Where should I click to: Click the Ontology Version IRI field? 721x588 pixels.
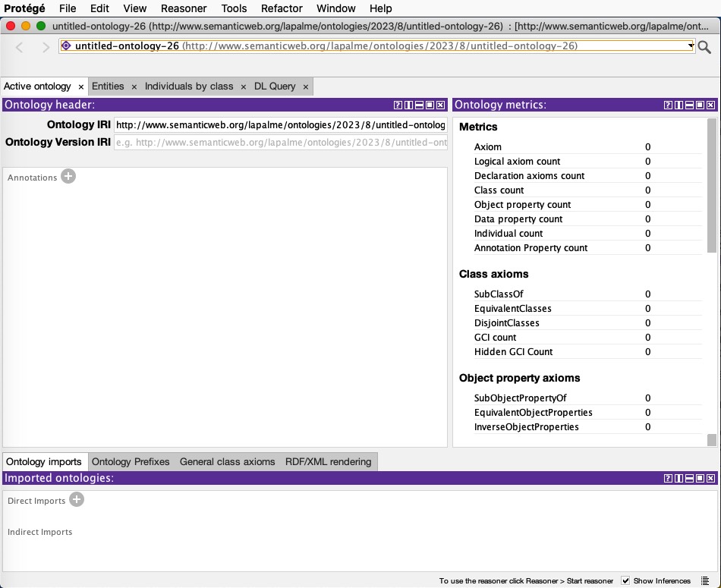(x=280, y=143)
